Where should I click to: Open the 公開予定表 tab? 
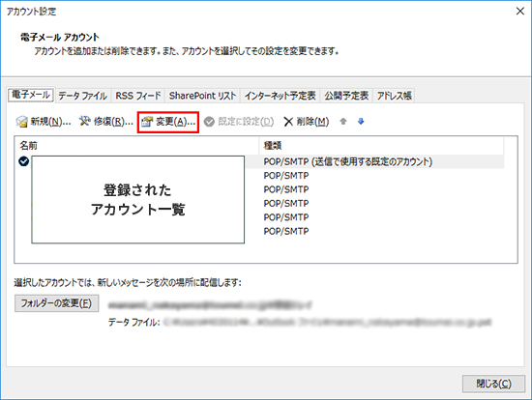point(346,96)
